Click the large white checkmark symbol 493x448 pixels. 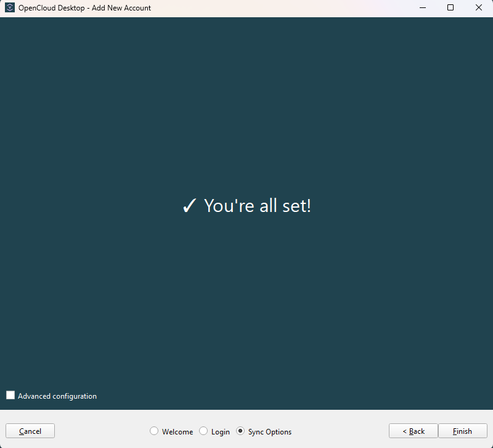pos(189,206)
